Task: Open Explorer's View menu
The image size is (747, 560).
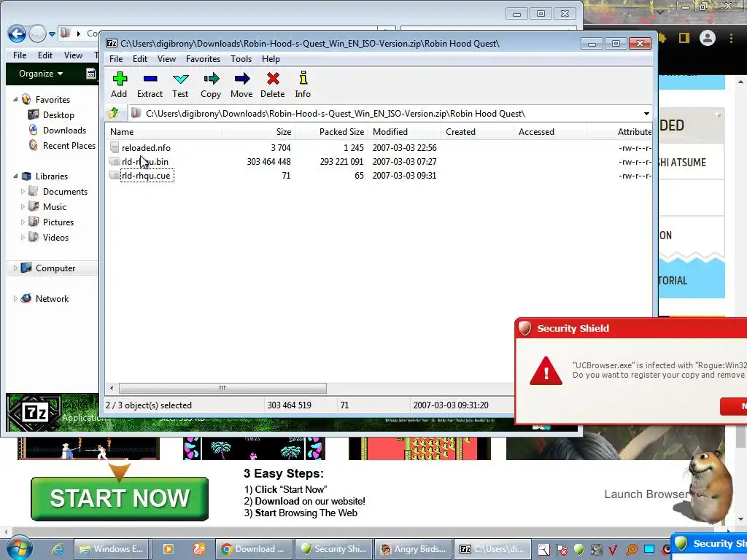Action: [x=74, y=55]
